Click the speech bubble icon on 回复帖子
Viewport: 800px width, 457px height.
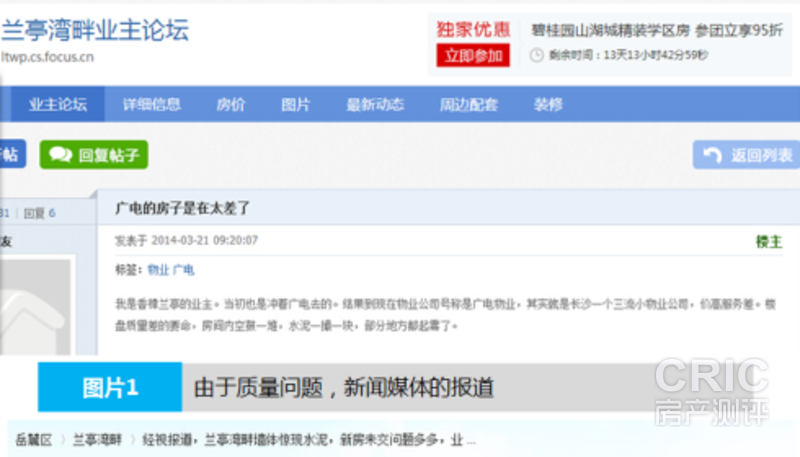point(60,155)
